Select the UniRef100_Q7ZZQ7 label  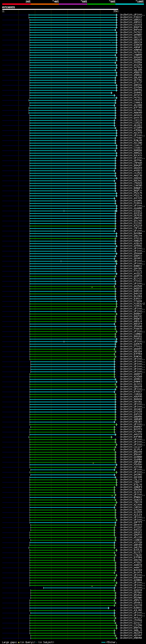[131, 527]
